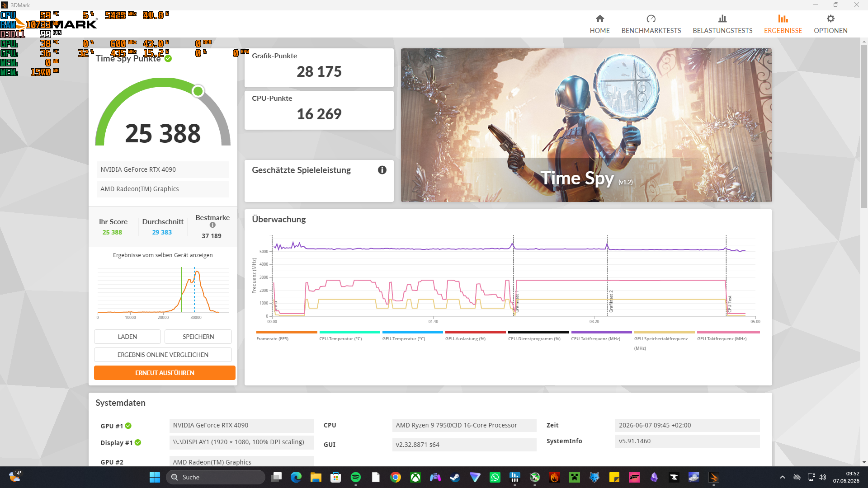
Task: Switch to the ERGEBNISSE tab
Action: pyautogui.click(x=783, y=24)
